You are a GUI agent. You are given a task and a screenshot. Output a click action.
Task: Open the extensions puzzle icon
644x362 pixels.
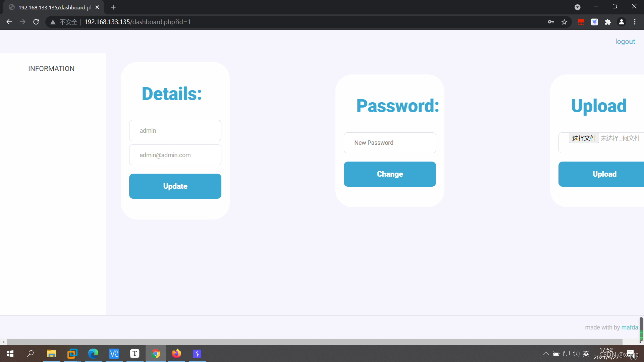pos(608,22)
